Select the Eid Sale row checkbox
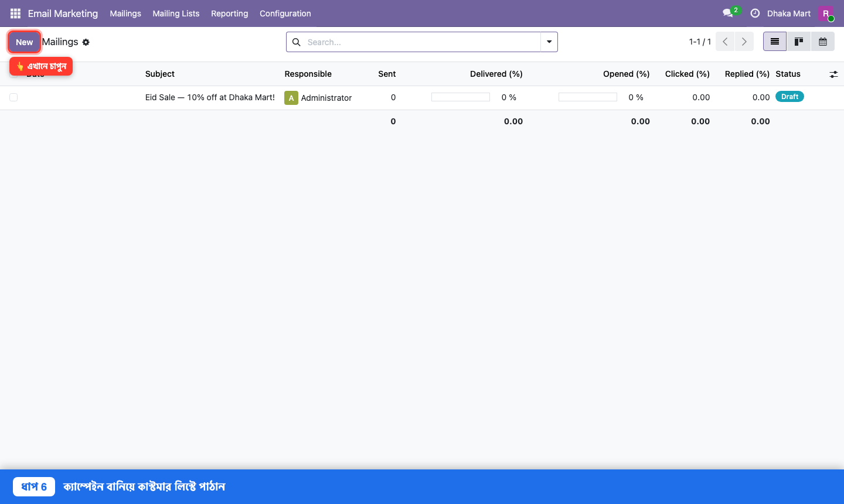Viewport: 844px width, 504px height. 13,97
